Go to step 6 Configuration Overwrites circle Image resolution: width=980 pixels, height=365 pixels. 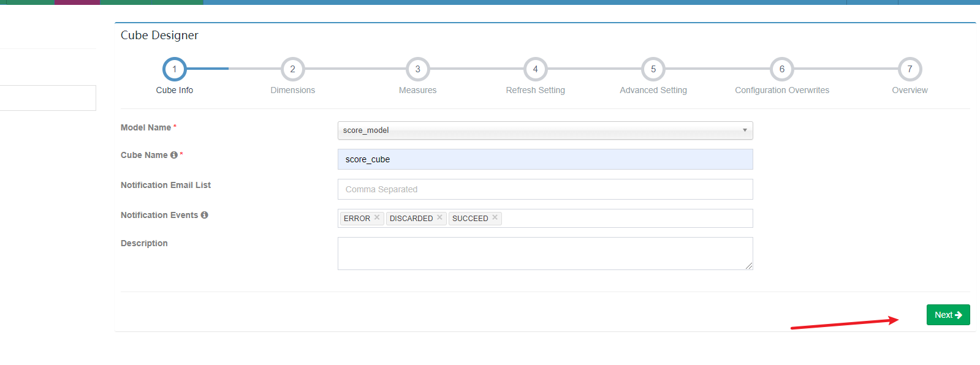(782, 69)
